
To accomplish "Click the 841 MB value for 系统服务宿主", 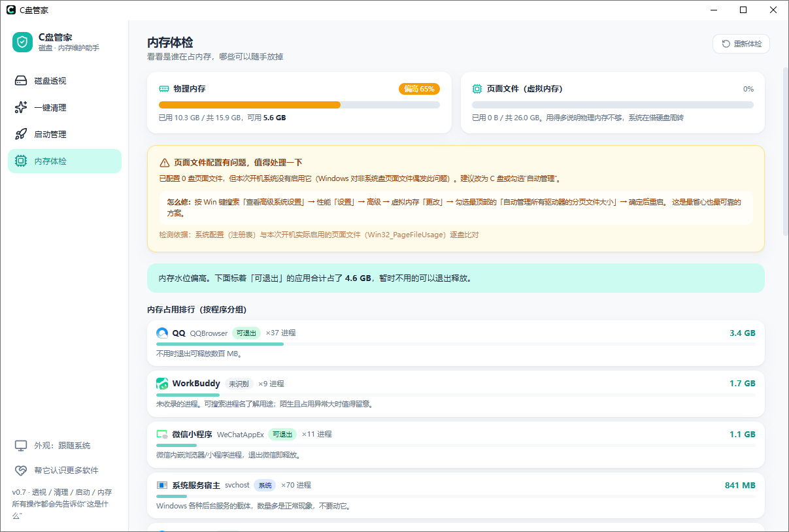I will pos(740,485).
